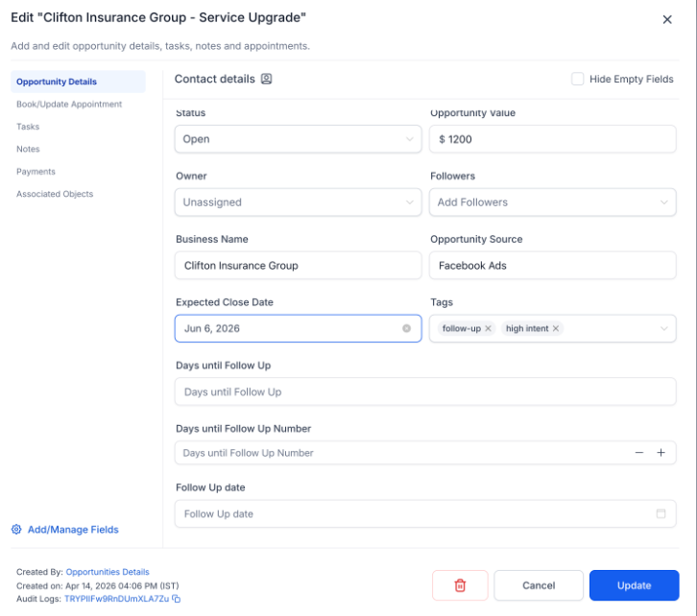The height and width of the screenshot is (616, 697).
Task: Expand the Status dropdown
Action: 298,139
